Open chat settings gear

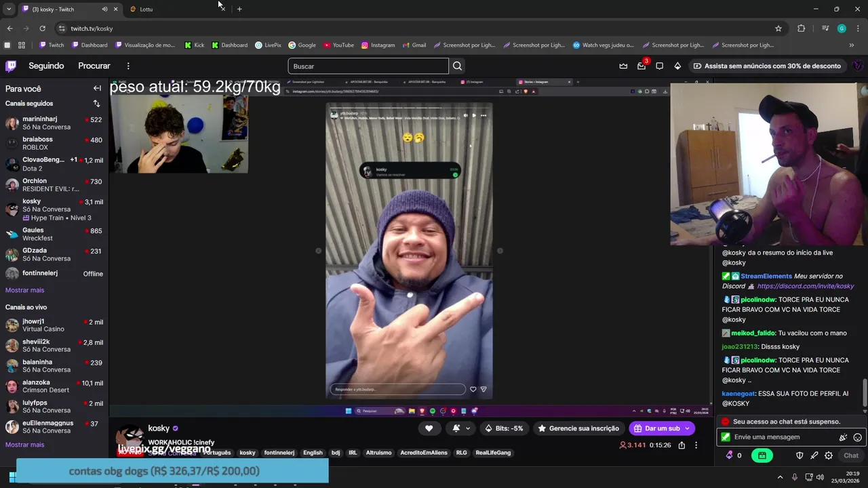[x=829, y=455]
